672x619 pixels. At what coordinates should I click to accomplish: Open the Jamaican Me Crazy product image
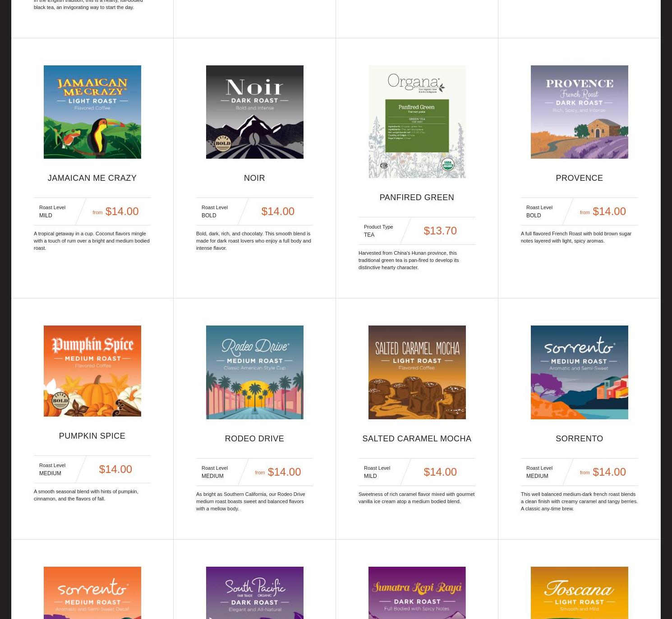tap(92, 112)
